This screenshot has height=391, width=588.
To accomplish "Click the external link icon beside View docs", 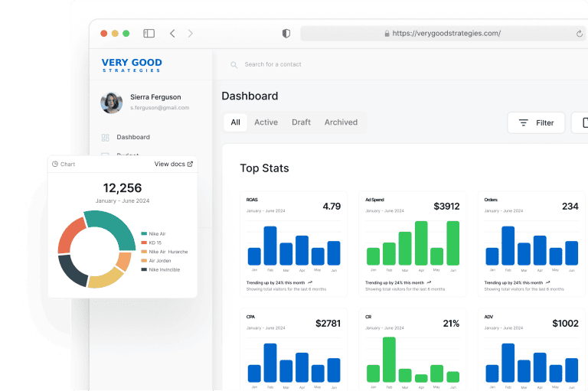I will (x=191, y=164).
